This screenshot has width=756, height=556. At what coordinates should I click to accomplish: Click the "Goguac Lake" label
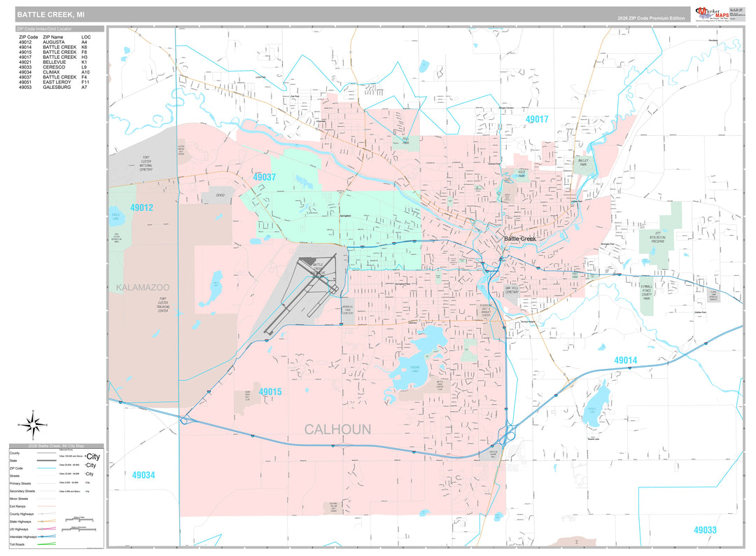(x=415, y=369)
